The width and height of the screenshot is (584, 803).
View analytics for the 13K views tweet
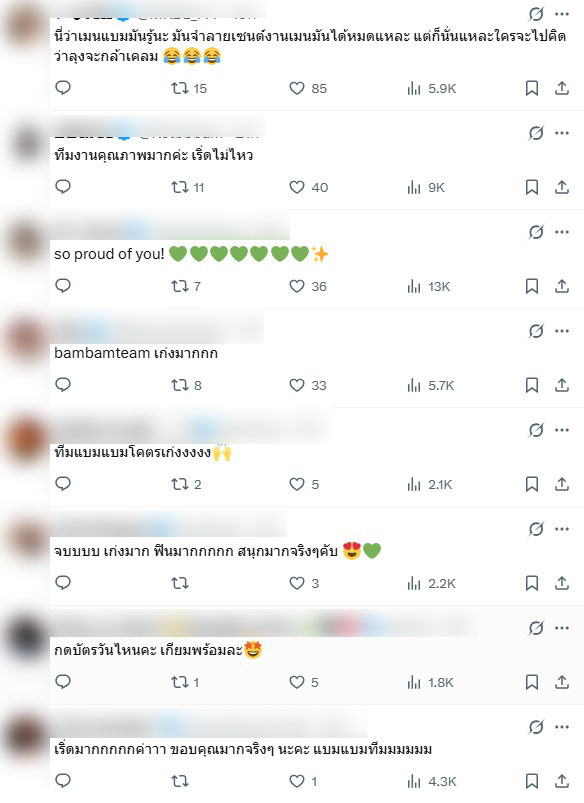(x=429, y=286)
